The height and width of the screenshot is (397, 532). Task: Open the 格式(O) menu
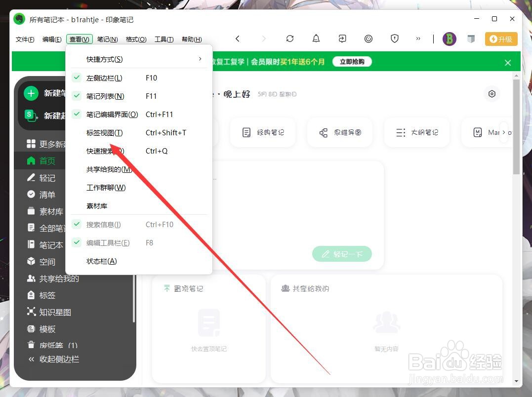coord(136,40)
